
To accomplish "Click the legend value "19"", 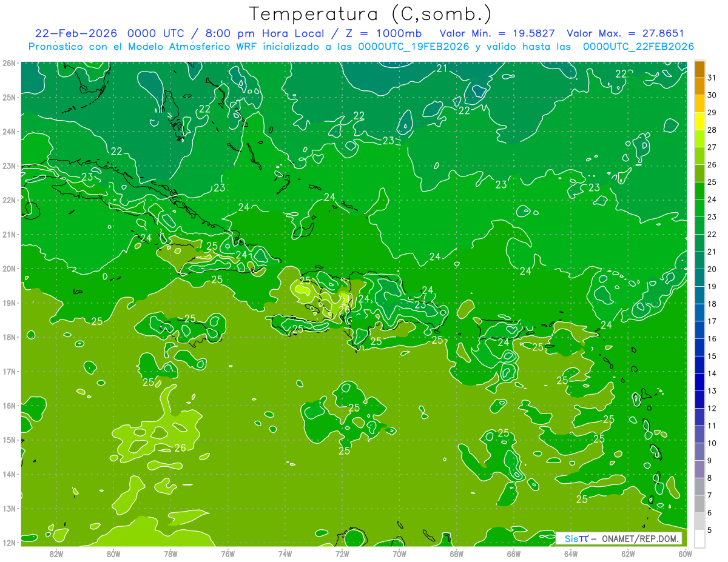I will [712, 287].
